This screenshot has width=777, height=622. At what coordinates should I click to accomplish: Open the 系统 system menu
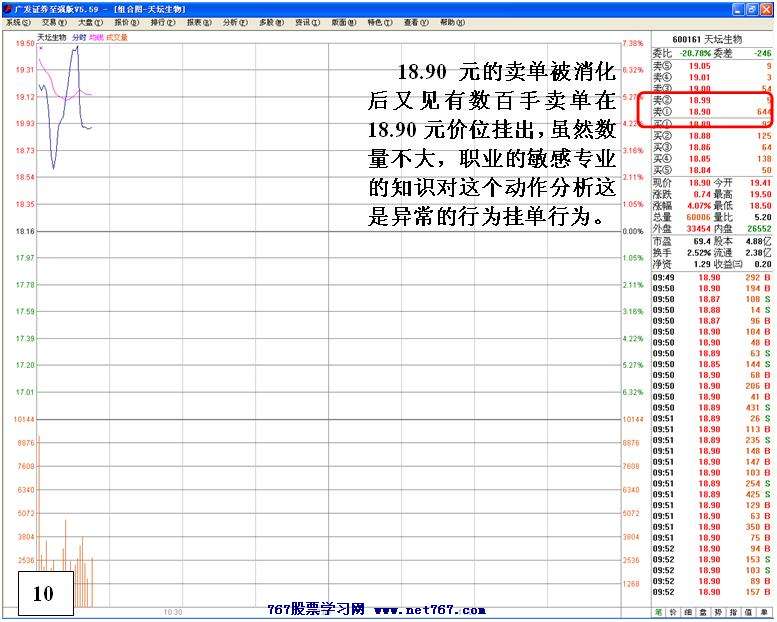coord(18,22)
